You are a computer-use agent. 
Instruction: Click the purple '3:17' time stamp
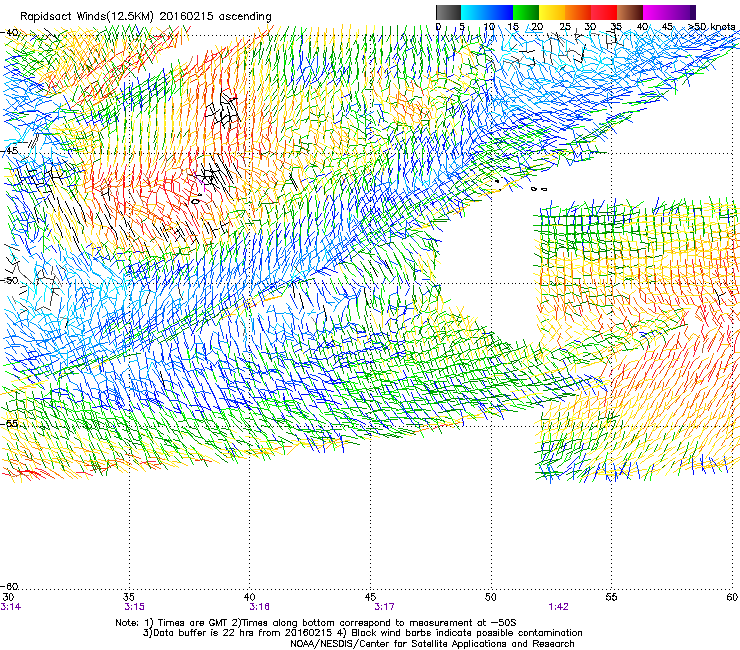[384, 607]
